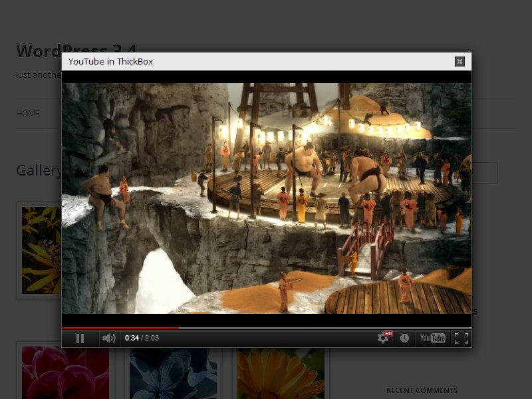
Task: Click the Watch Later clock icon
Action: tap(404, 338)
